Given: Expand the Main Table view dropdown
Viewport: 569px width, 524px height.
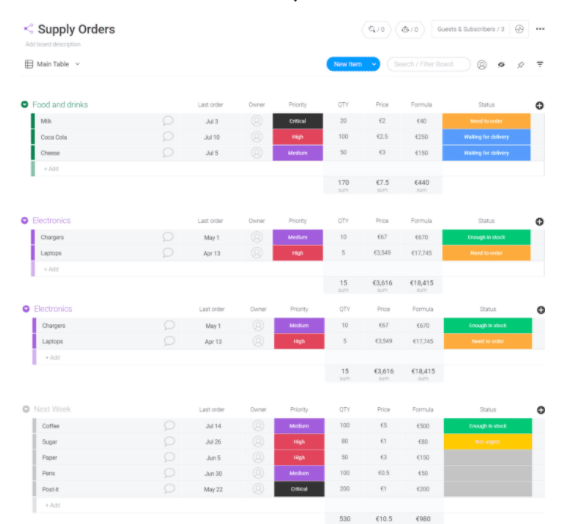Looking at the screenshot, I should (x=77, y=64).
